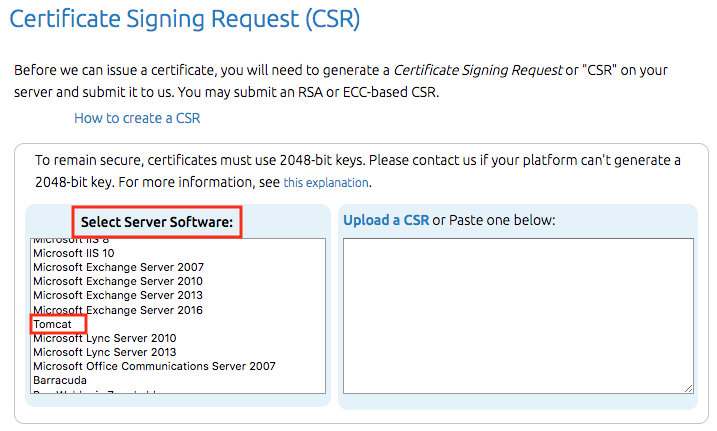Viewport: 717px width, 431px height.
Task: Click the "this explanation" link
Action: pos(326,183)
